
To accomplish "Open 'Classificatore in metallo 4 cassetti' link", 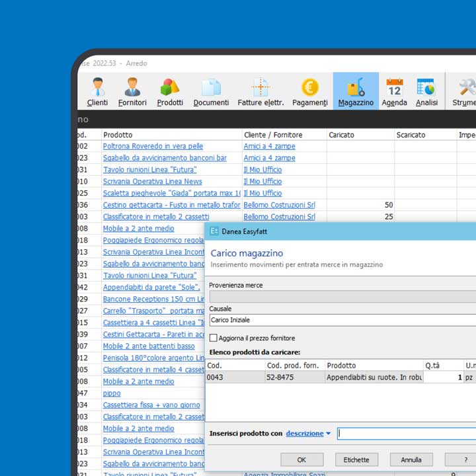I will click(x=153, y=370).
